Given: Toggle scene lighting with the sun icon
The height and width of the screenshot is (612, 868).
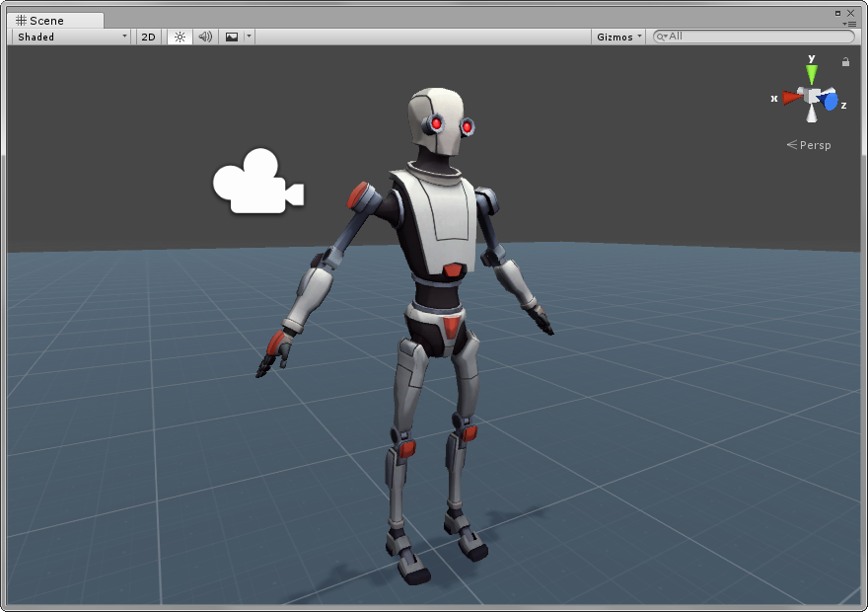Looking at the screenshot, I should coord(180,37).
